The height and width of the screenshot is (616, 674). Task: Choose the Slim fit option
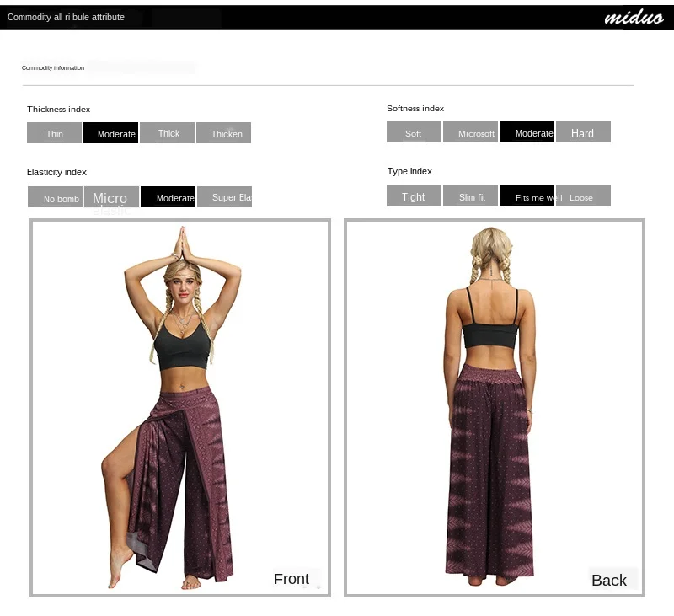pyautogui.click(x=470, y=196)
